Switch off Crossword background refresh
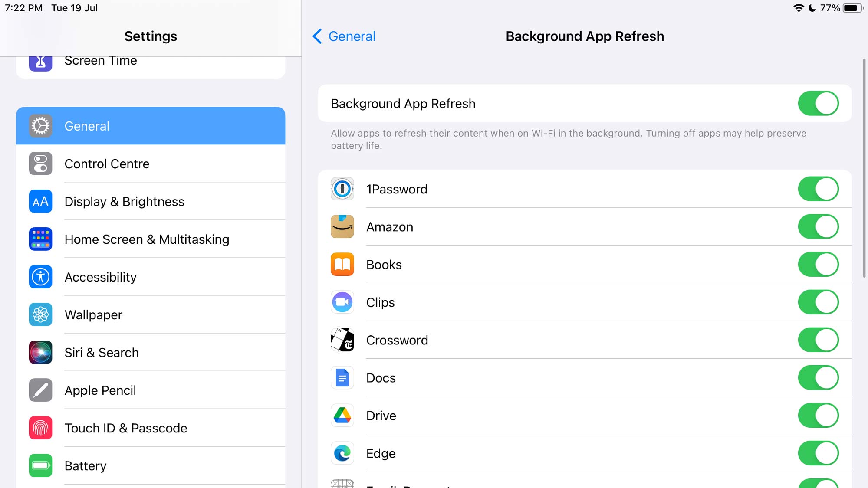868x488 pixels. pyautogui.click(x=818, y=340)
